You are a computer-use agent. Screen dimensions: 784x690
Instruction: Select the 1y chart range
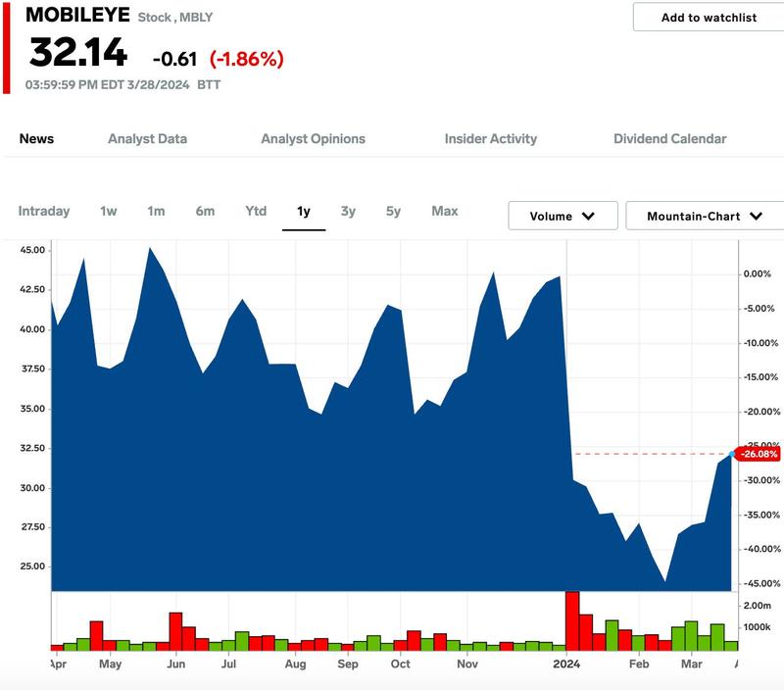click(x=304, y=212)
